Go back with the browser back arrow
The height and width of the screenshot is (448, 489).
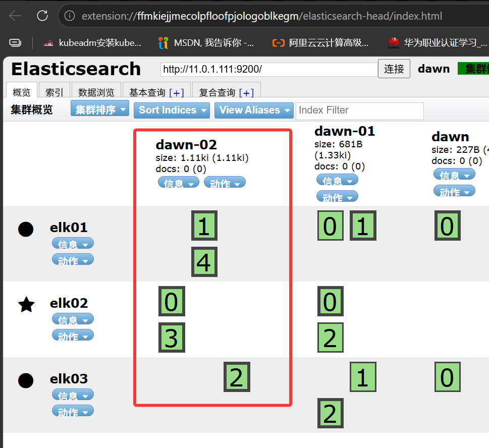15,16
